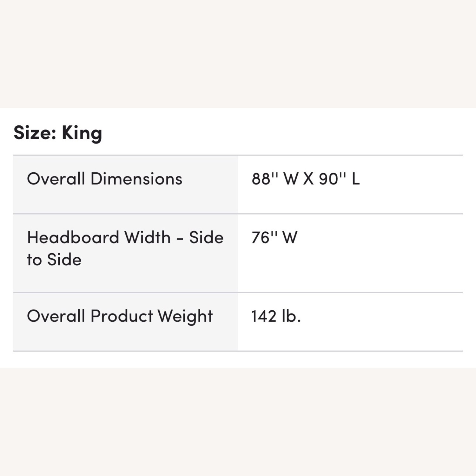Viewport: 476px width, 476px height.
Task: Click the word "Product" in the weight label
Action: coord(122,316)
